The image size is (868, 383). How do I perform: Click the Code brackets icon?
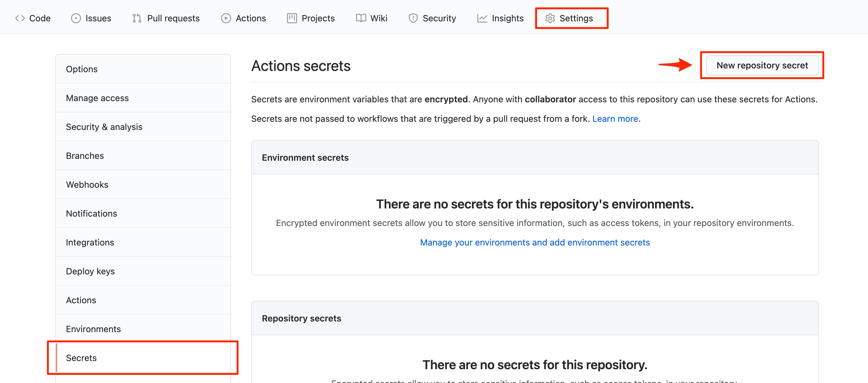[20, 18]
